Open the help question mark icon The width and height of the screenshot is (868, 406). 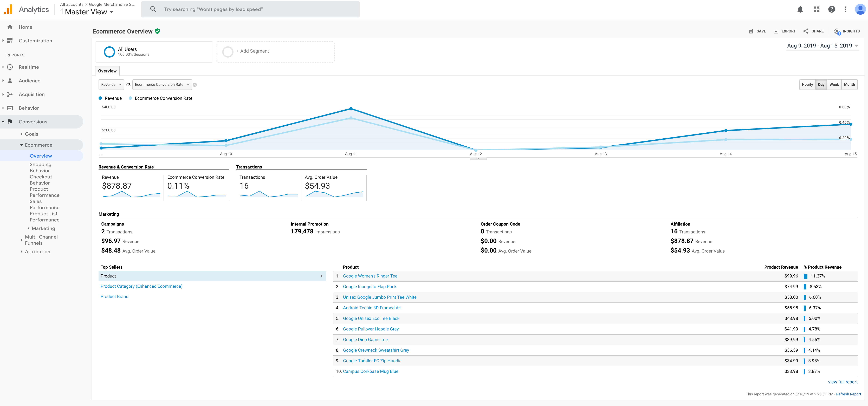[x=831, y=9]
